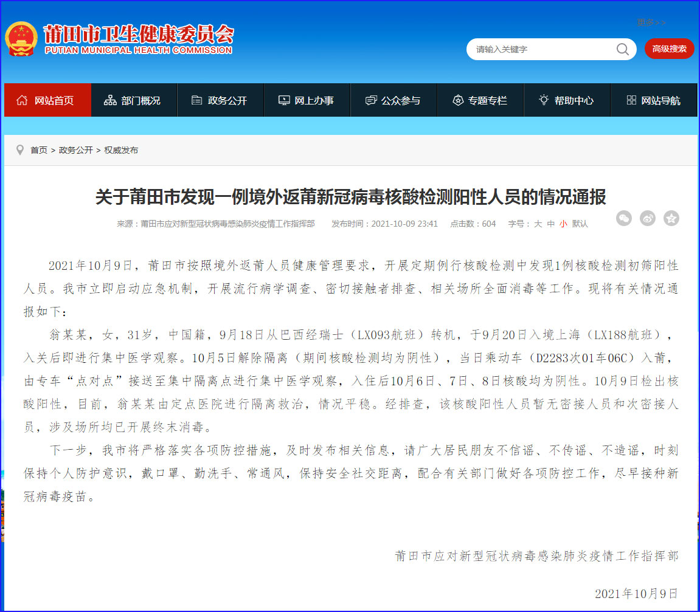Open the 网上办事 menu

[307, 100]
